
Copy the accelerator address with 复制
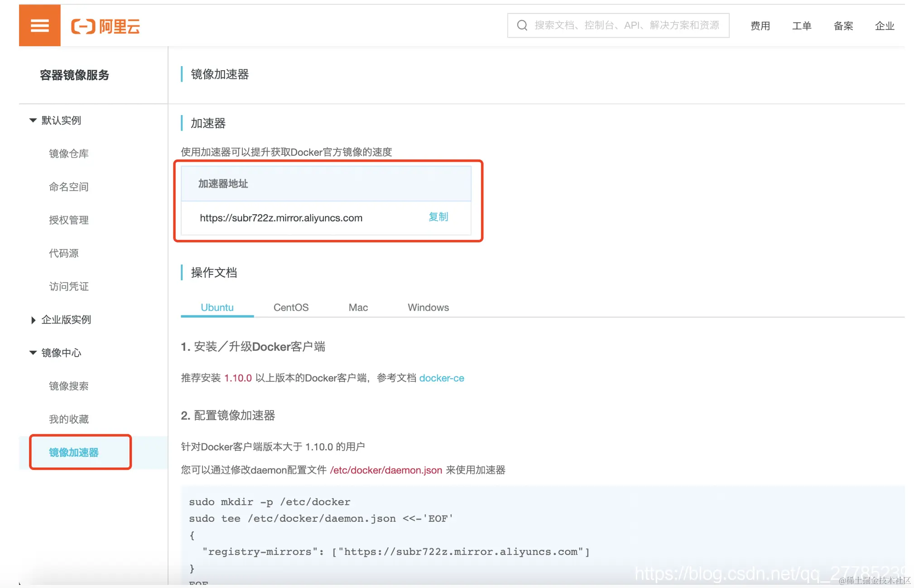coord(438,217)
